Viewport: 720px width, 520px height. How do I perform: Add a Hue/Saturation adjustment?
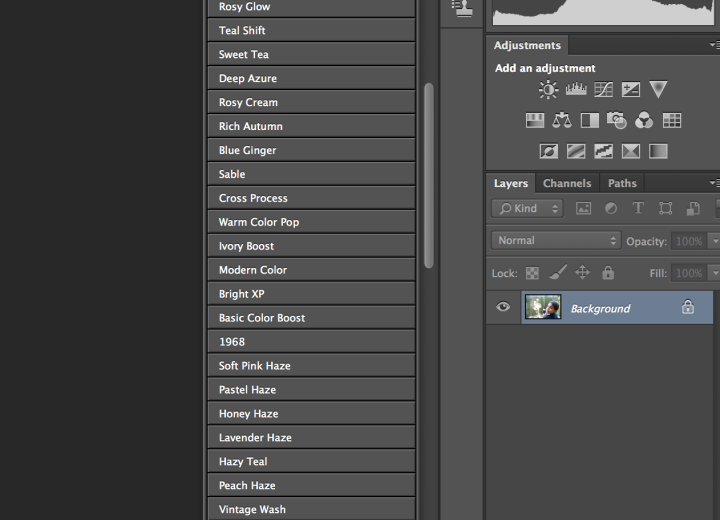535,121
